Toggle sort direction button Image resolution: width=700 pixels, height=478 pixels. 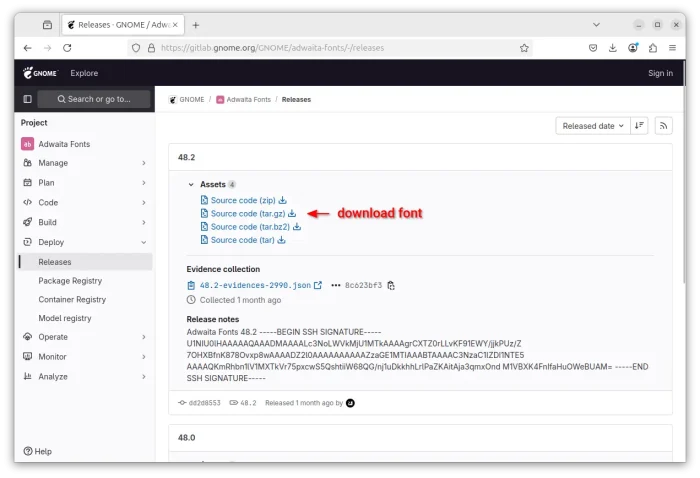pos(639,126)
